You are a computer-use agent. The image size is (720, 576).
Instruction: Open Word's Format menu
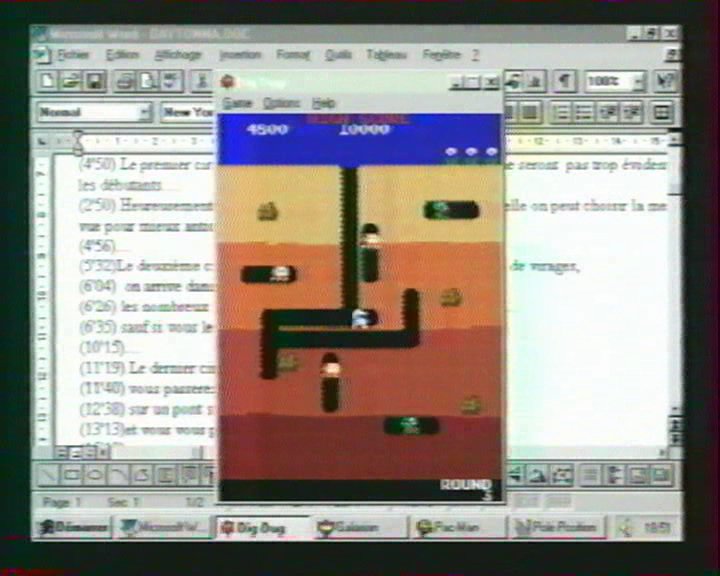pyautogui.click(x=293, y=55)
